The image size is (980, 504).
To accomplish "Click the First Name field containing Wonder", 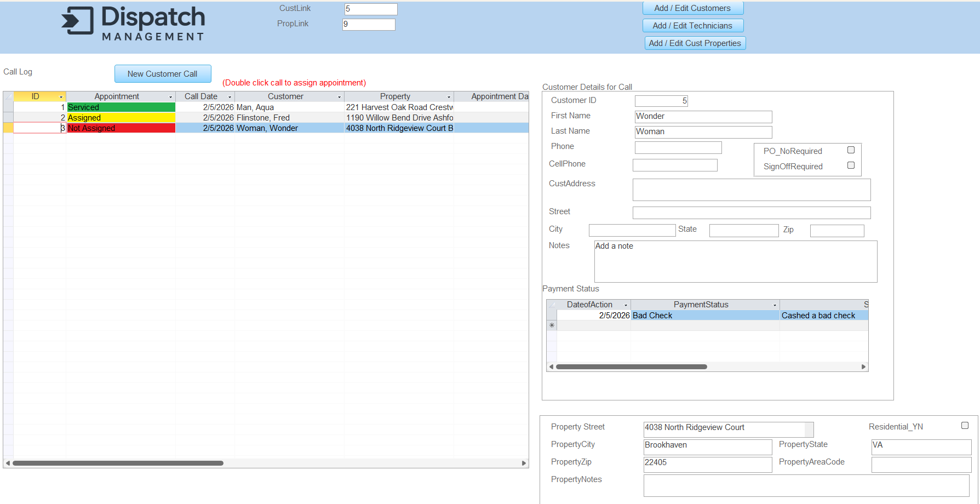I will (703, 117).
